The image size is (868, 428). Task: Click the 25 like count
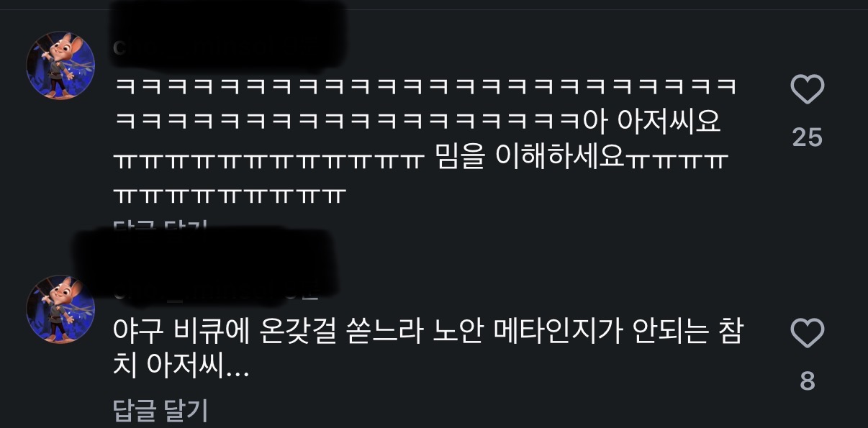pos(807,137)
